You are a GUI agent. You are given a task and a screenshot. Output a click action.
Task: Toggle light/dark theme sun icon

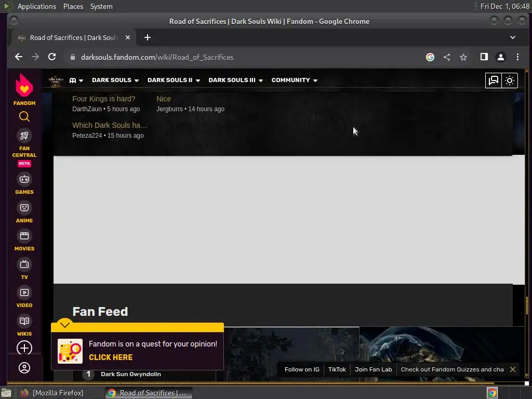510,81
